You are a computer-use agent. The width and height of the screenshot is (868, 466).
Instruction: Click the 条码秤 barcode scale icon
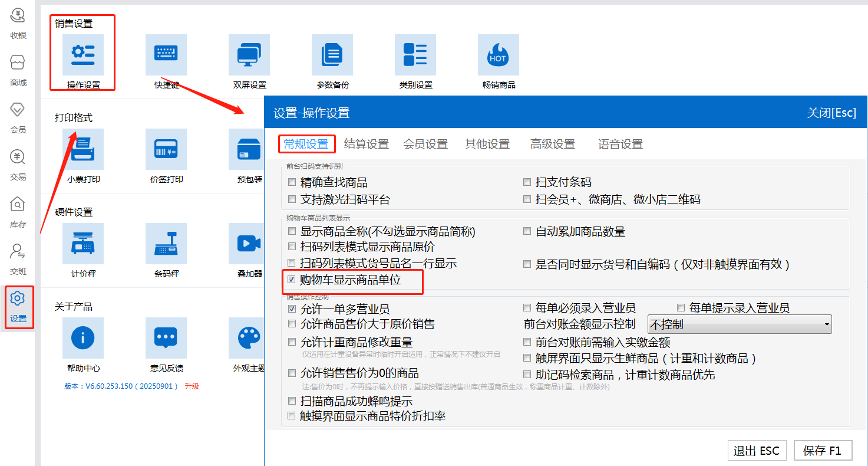[x=166, y=244]
